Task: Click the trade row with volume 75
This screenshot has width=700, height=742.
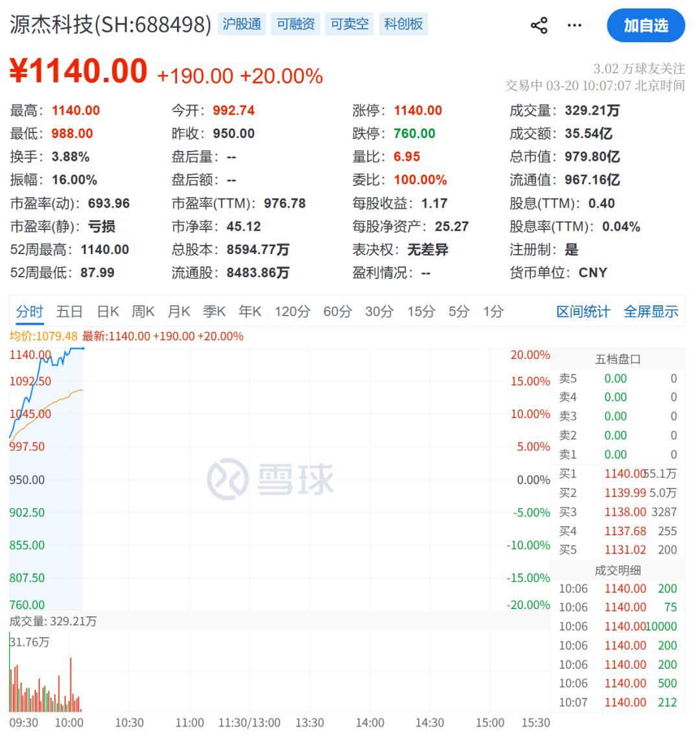Action: (x=618, y=607)
